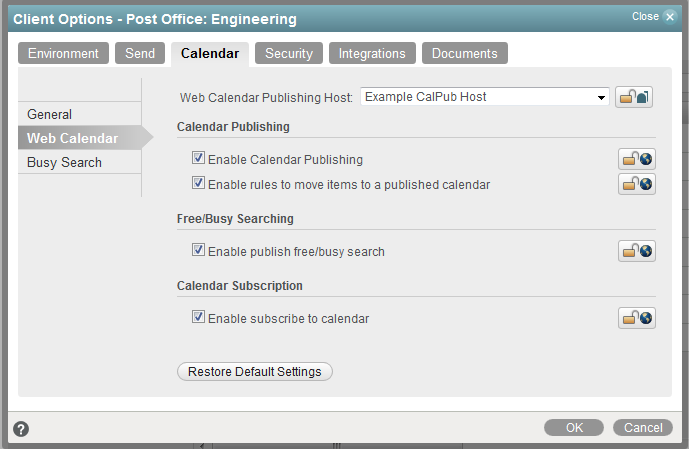Uncheck Enable publish free/busy search
Image resolution: width=689 pixels, height=449 pixels.
pyautogui.click(x=199, y=251)
